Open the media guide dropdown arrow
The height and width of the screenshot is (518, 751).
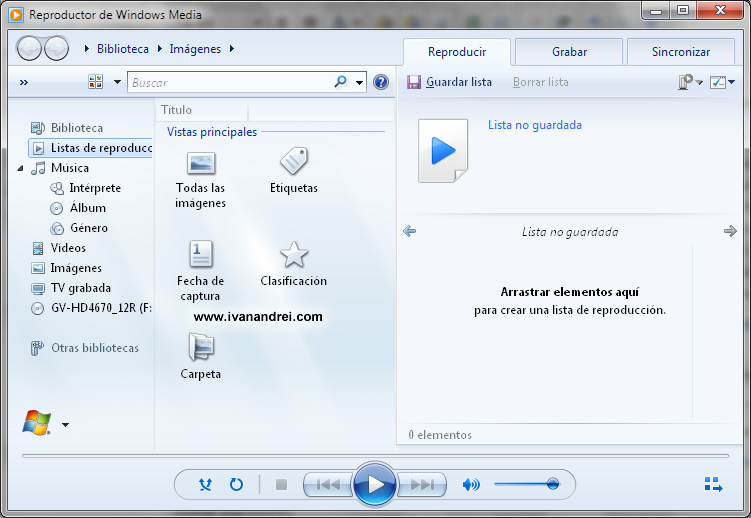tap(66, 425)
